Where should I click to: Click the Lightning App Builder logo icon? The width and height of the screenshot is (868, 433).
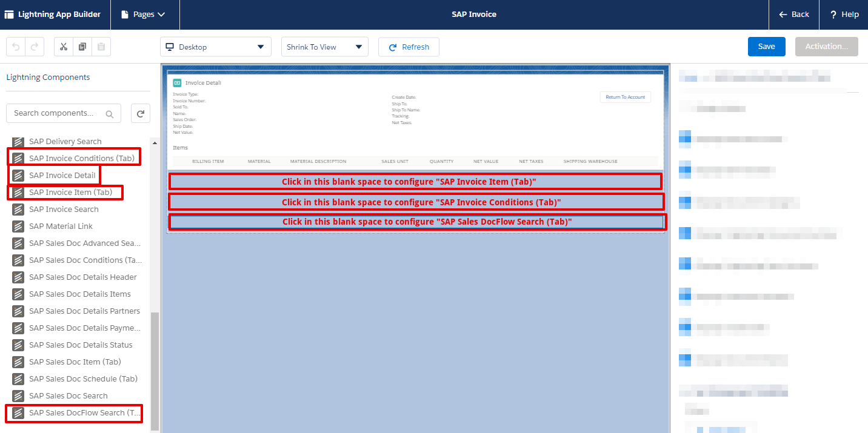click(x=9, y=15)
